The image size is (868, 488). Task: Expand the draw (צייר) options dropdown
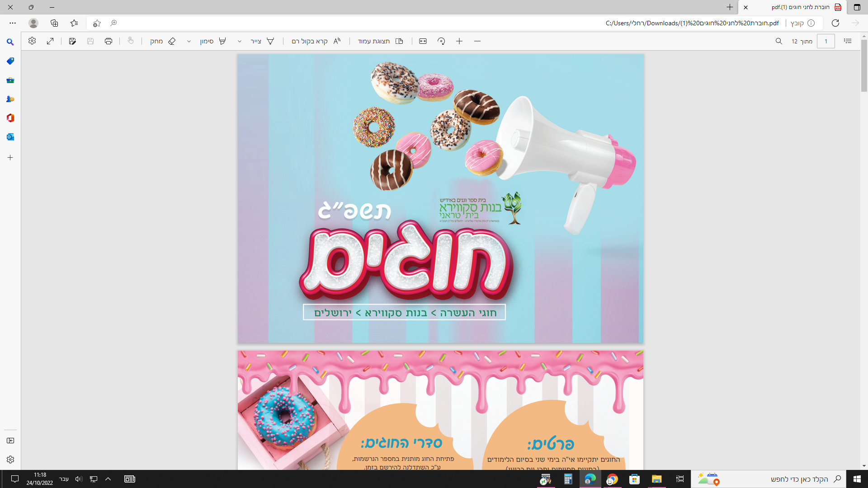point(240,41)
